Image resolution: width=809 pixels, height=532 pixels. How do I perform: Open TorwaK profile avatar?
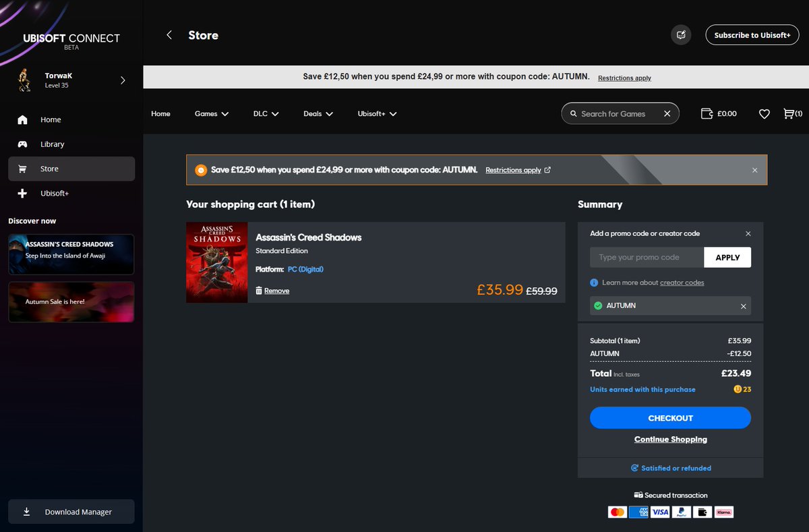[x=24, y=80]
